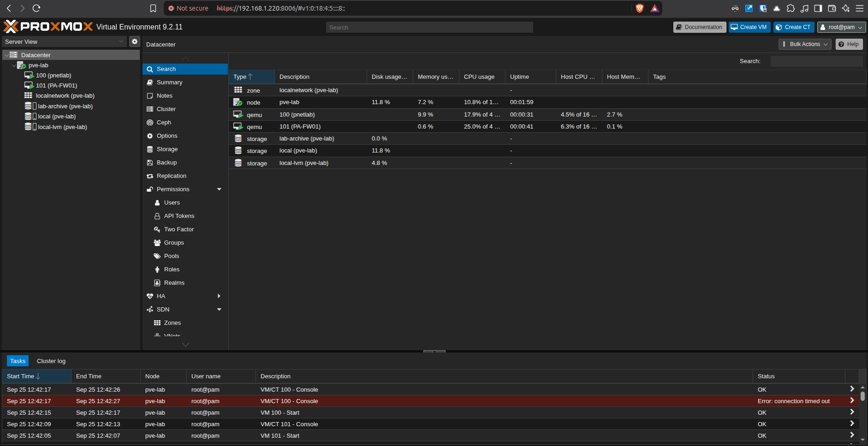Click the Brave shields lion icon
This screenshot has height=446, width=868.
coord(639,8)
